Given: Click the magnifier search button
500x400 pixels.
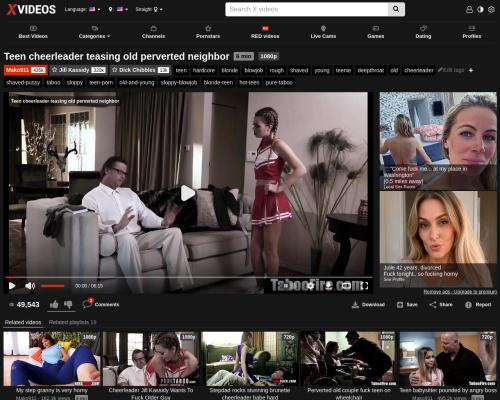Looking at the screenshot, I should coord(396,9).
